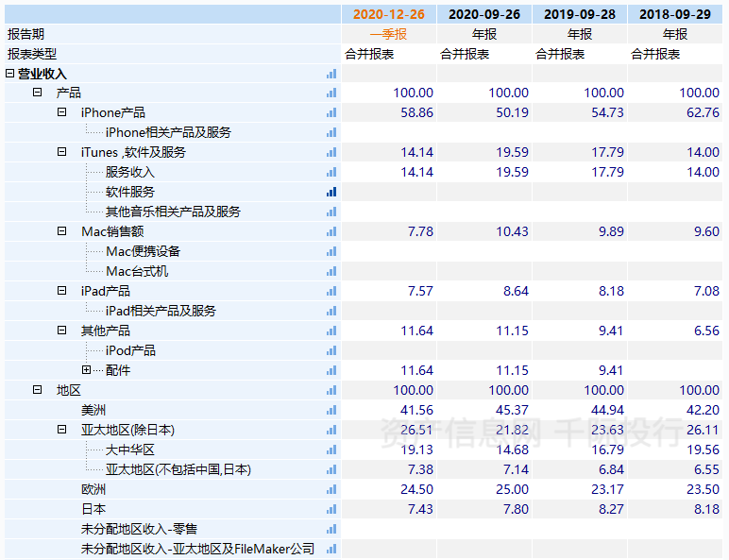
Task: Open chart icon for iPod产品 row
Action: (x=331, y=350)
